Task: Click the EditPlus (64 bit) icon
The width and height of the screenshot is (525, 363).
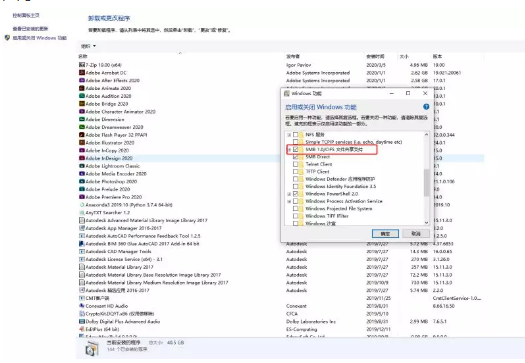Action: click(x=82, y=329)
